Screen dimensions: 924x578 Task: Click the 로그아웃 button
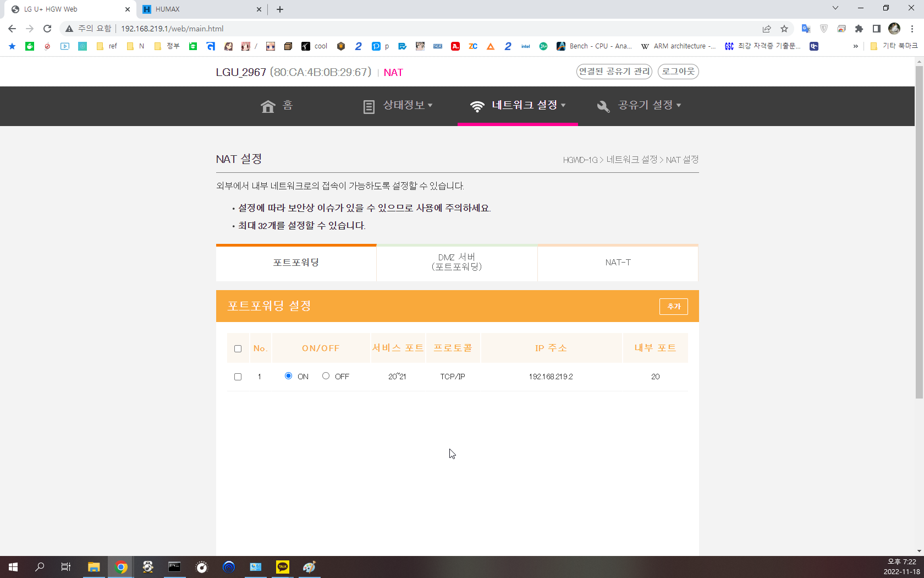point(678,72)
